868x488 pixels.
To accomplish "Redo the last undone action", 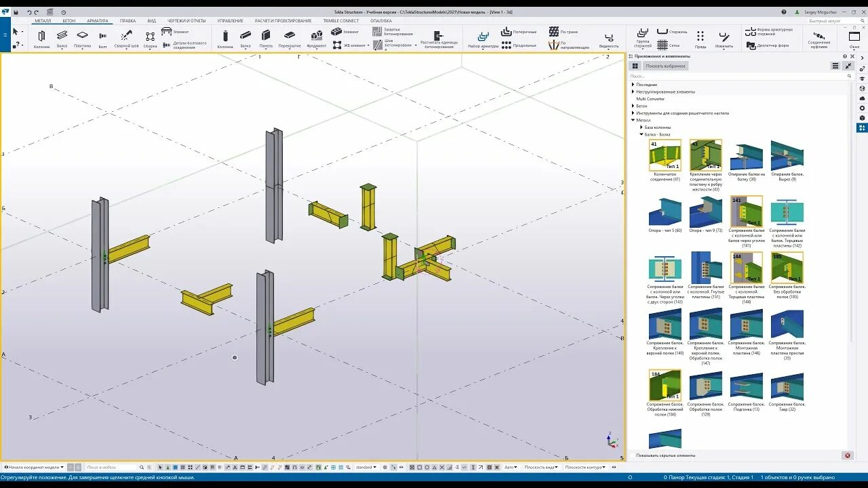I will (x=37, y=12).
